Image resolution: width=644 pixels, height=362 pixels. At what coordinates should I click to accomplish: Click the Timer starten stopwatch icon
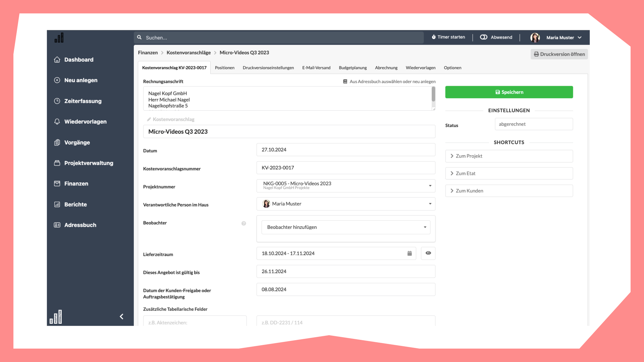click(x=434, y=37)
